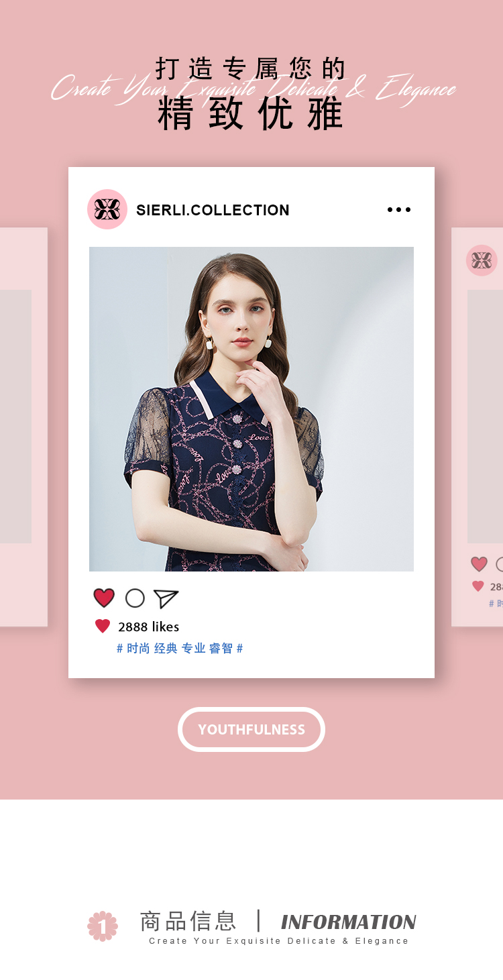Open the model photo in the post
This screenshot has height=980, width=503.
click(x=251, y=409)
